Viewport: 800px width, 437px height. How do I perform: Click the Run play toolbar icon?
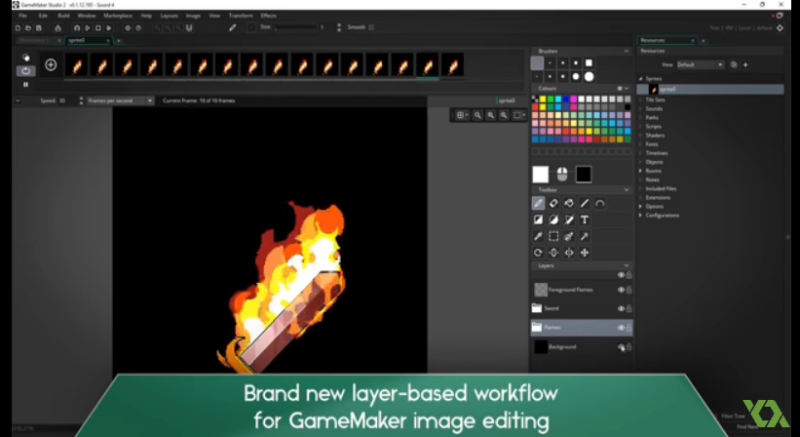click(x=88, y=28)
